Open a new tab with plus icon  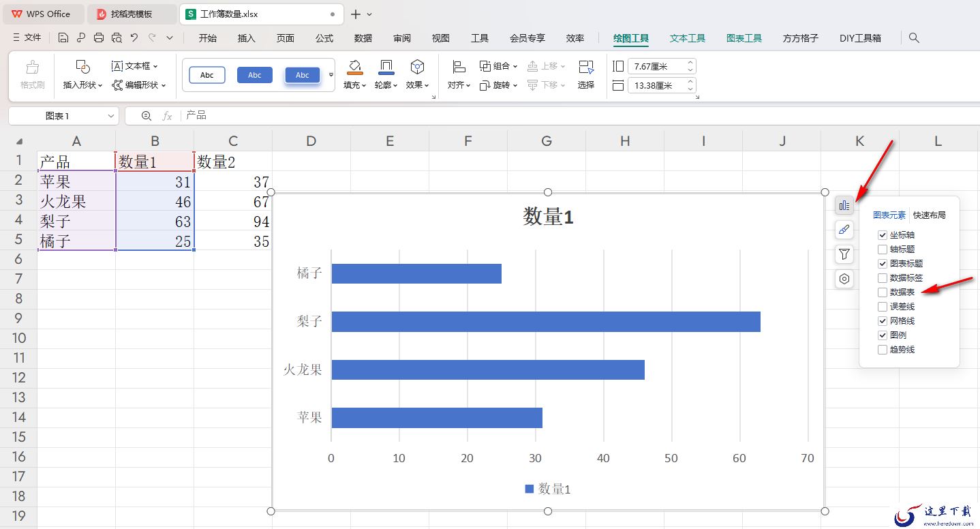point(356,14)
